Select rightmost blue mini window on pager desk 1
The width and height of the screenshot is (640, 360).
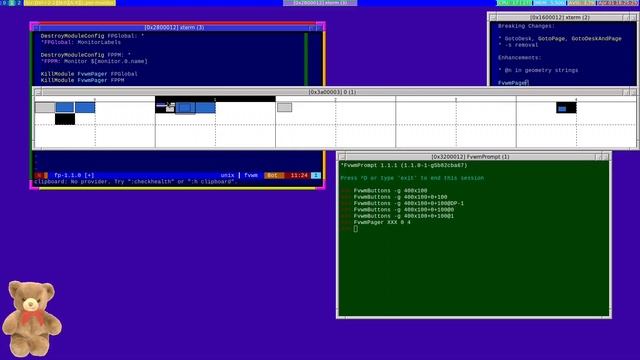pos(205,108)
